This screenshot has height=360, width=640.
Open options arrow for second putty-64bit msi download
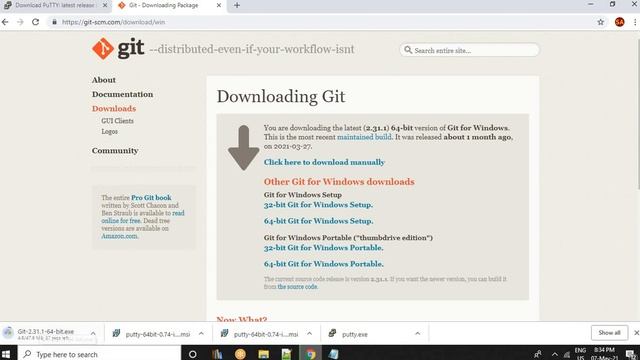tap(309, 333)
